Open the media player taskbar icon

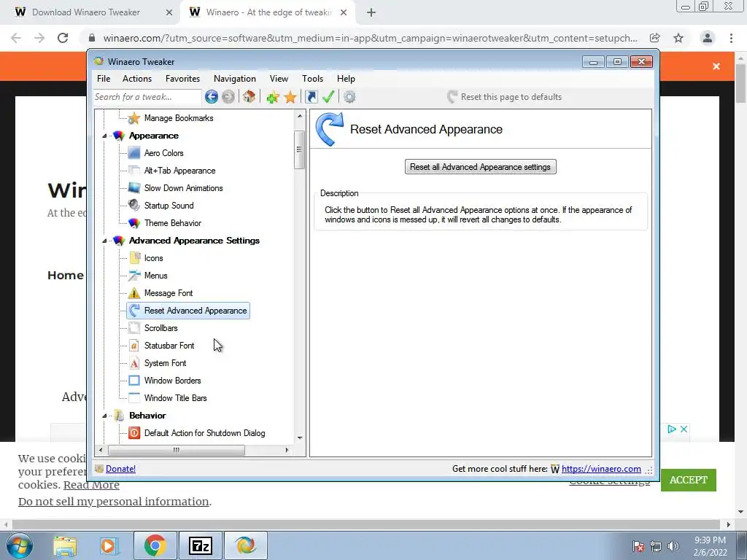(109, 545)
